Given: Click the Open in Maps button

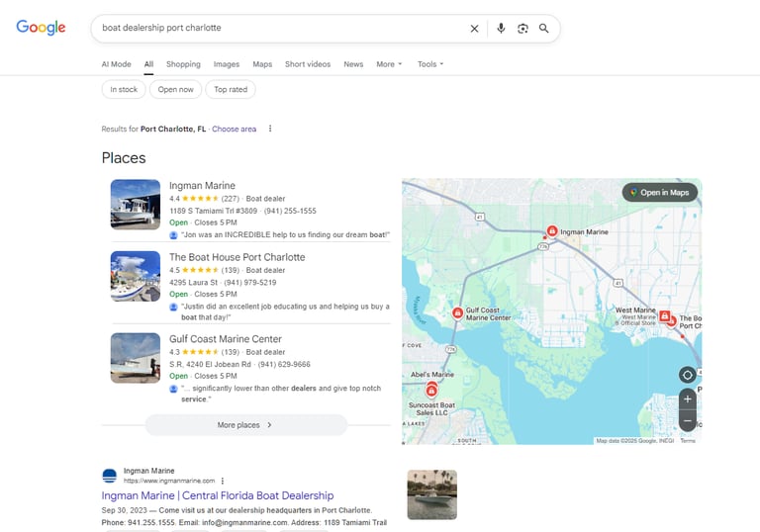Looking at the screenshot, I should pos(660,193).
